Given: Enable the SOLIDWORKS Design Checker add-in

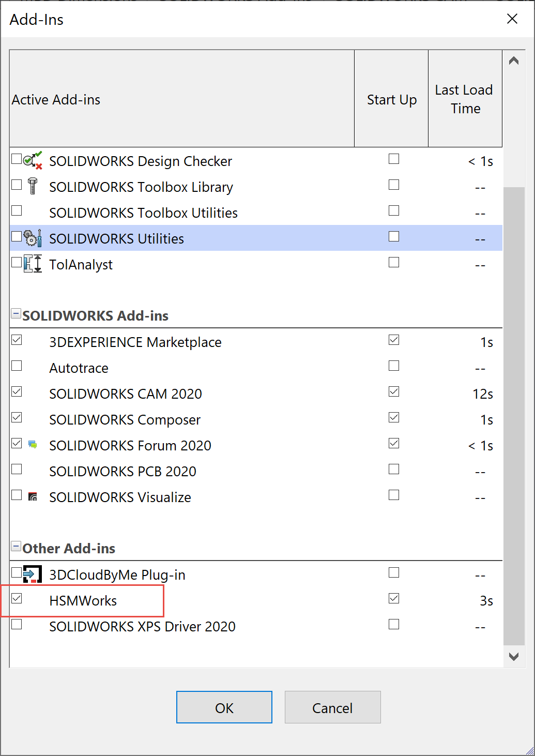Looking at the screenshot, I should tap(17, 159).
